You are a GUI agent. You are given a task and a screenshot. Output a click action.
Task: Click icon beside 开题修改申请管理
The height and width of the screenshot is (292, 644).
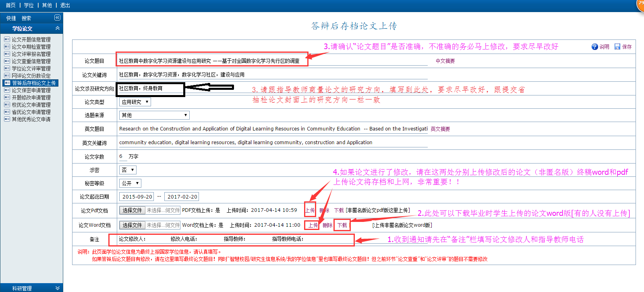pos(7,97)
